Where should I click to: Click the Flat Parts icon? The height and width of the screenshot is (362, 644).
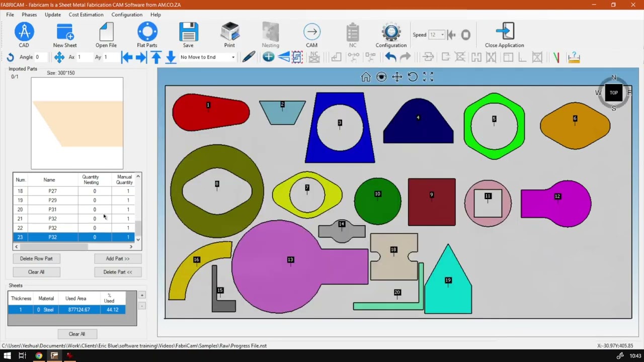click(x=147, y=35)
